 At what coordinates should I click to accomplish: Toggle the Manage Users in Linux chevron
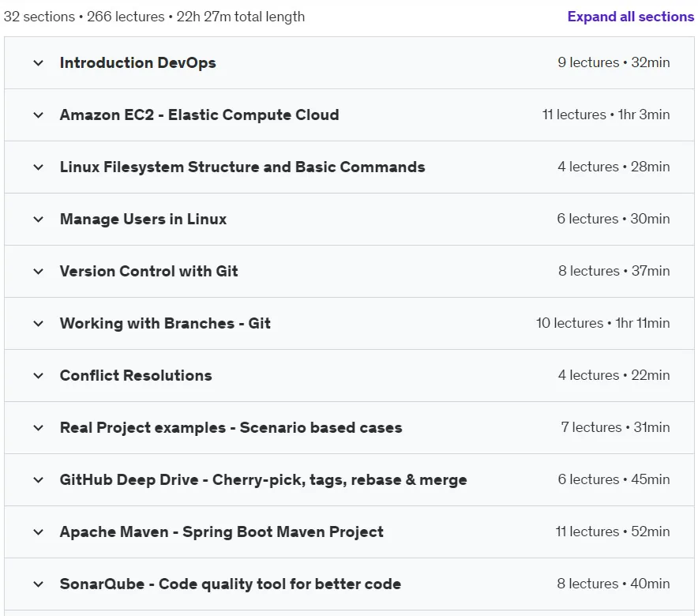(38, 219)
